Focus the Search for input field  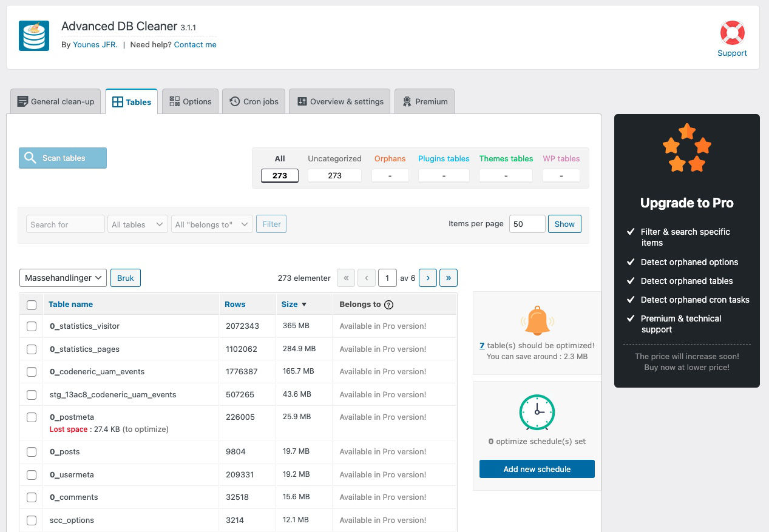click(66, 224)
